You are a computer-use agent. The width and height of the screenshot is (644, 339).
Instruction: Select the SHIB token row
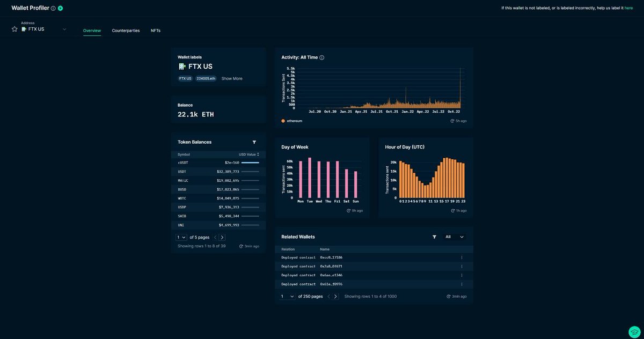click(218, 216)
